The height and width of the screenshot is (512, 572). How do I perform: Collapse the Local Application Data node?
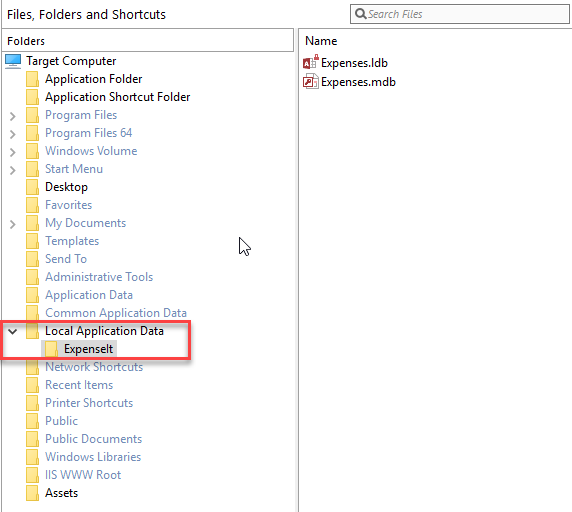[13, 331]
